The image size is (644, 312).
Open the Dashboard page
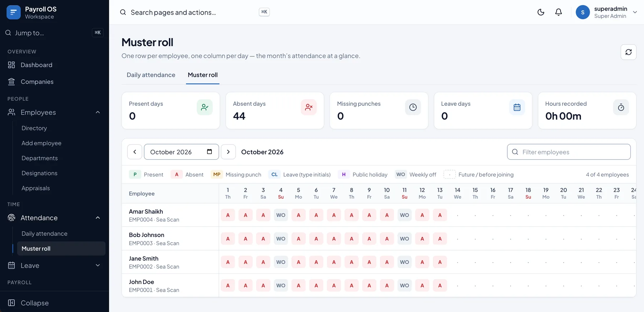54,65
